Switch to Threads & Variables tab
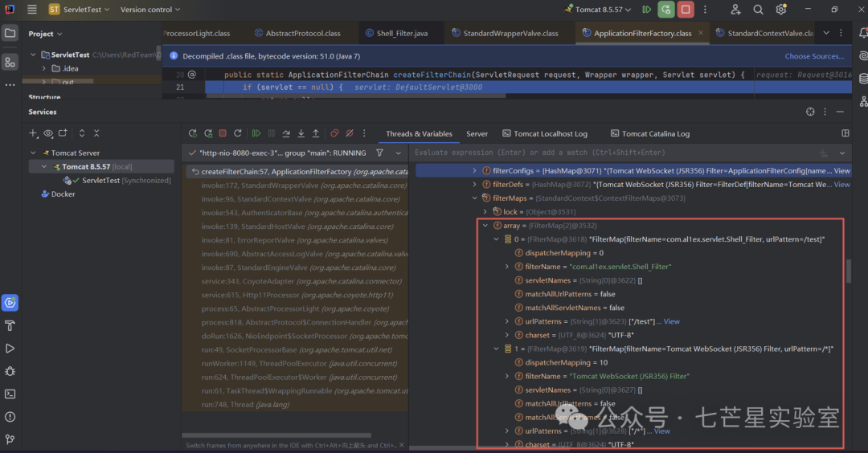868x453 pixels. pos(419,134)
